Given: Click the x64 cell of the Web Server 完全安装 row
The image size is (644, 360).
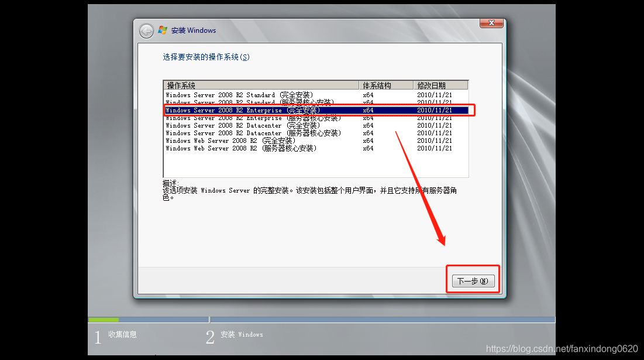Looking at the screenshot, I should pyautogui.click(x=368, y=140).
